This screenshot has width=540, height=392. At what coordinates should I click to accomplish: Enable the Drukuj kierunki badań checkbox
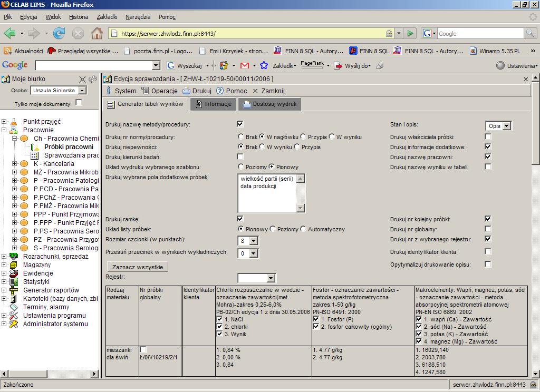pyautogui.click(x=240, y=157)
